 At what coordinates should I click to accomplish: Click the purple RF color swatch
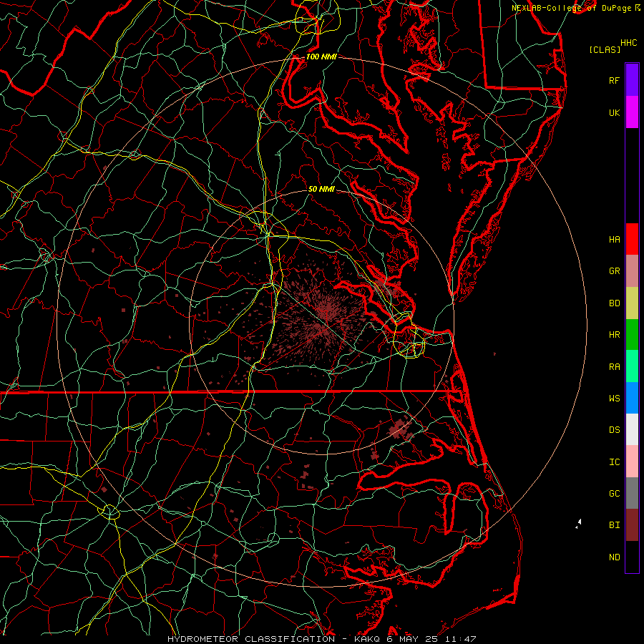pyautogui.click(x=632, y=80)
